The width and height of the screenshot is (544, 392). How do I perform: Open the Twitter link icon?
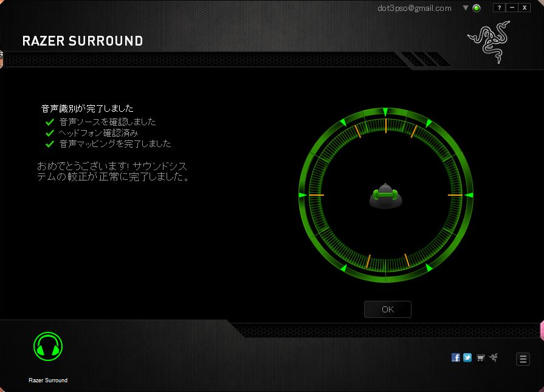[467, 357]
